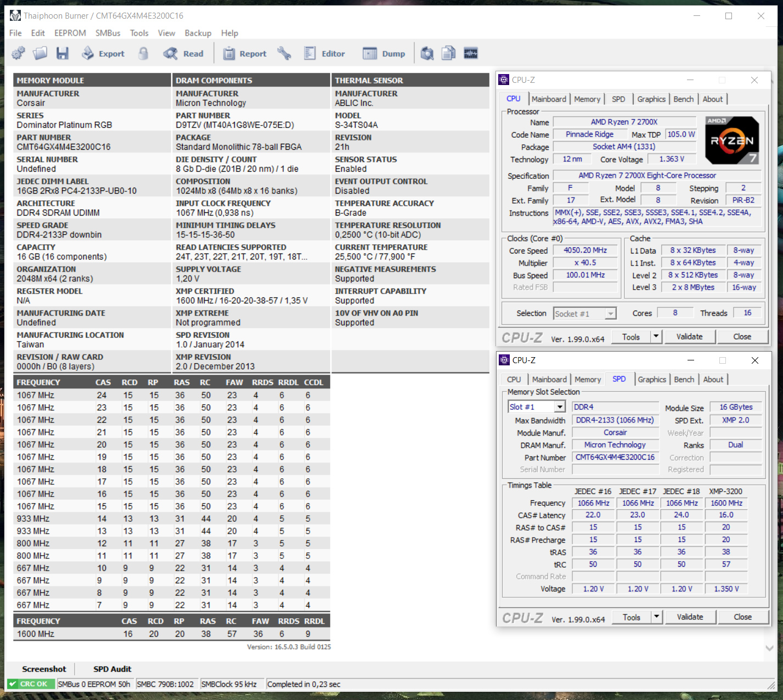Click Validate in the lower CPU-Z window
The height and width of the screenshot is (700, 783).
690,617
